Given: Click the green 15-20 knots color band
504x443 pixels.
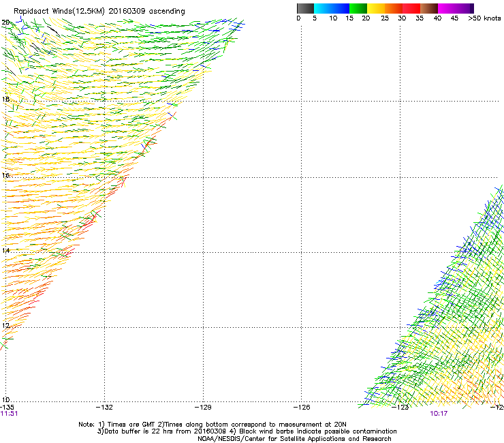Looking at the screenshot, I should [x=358, y=8].
